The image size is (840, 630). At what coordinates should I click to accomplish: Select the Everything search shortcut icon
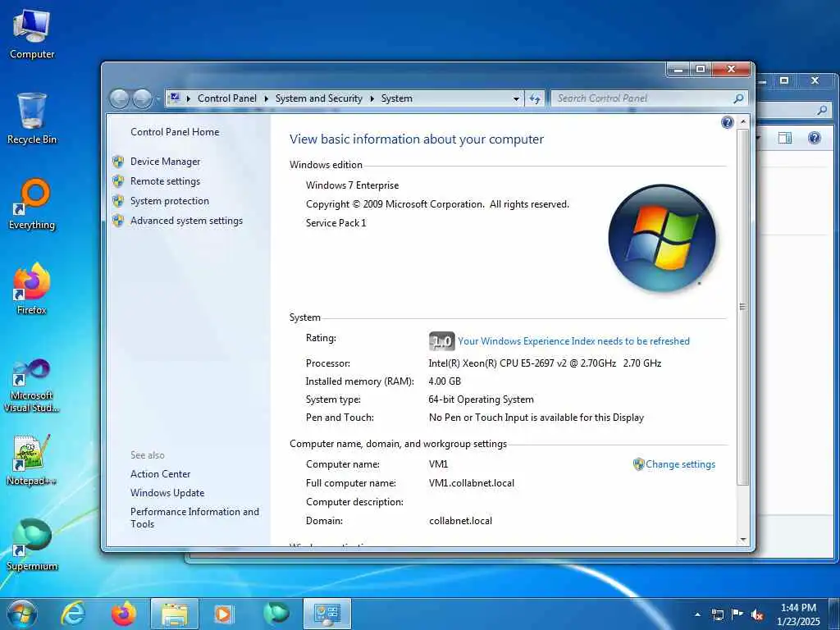(32, 204)
